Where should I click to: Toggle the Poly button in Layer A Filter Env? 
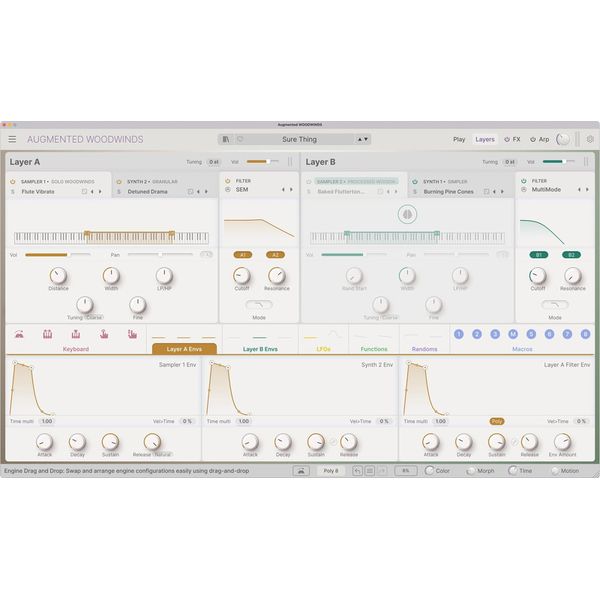pos(497,421)
